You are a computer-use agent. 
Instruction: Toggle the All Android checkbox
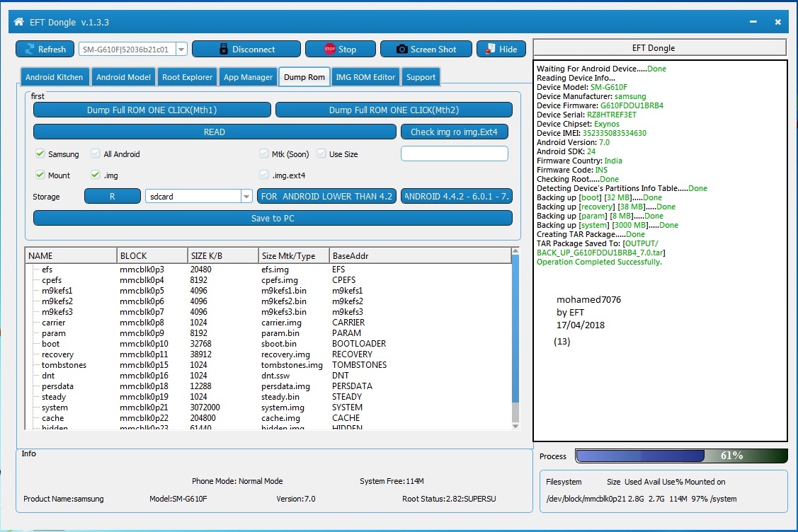click(x=95, y=154)
